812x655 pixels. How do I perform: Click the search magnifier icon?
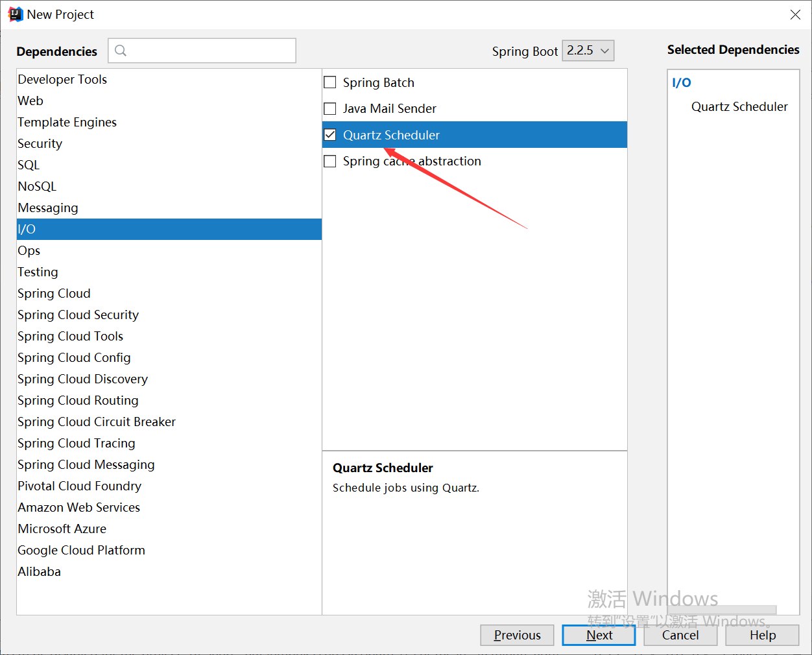121,51
